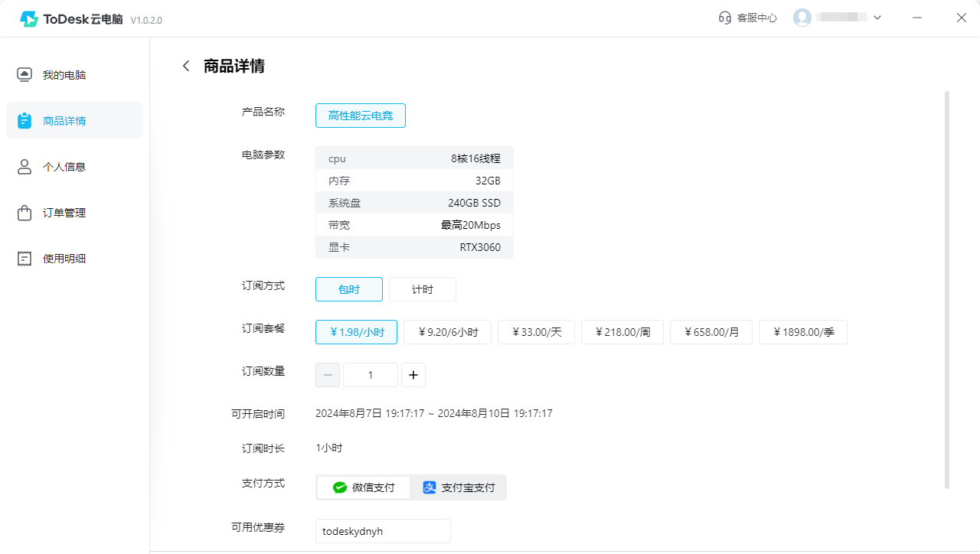Click the 8核16线程 cpu value
The height and width of the screenshot is (554, 980).
(x=475, y=158)
